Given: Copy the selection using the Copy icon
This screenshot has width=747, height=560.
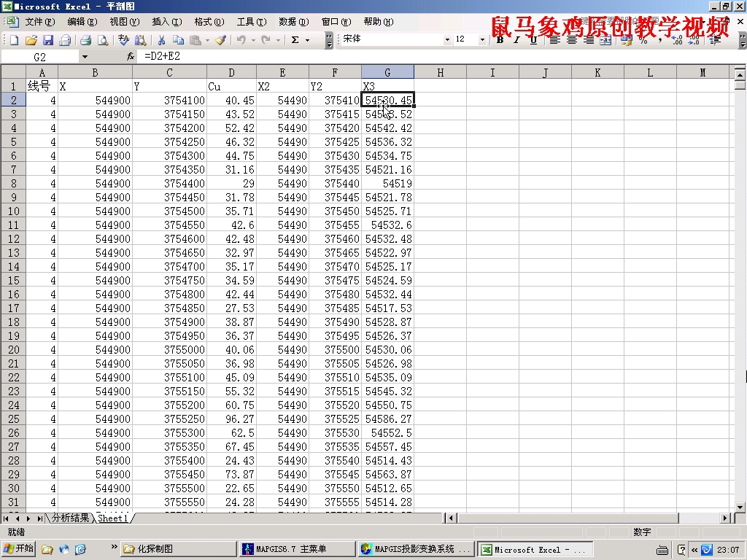Looking at the screenshot, I should pos(178,41).
